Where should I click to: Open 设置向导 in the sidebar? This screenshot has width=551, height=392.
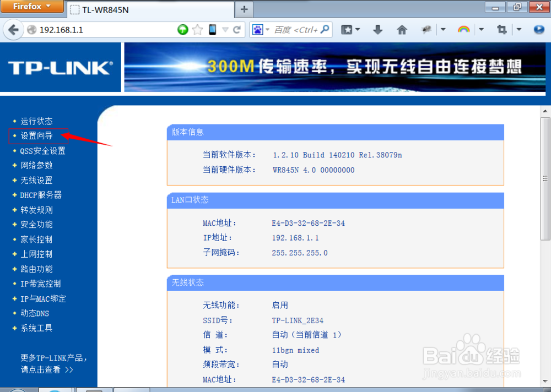[x=36, y=135]
